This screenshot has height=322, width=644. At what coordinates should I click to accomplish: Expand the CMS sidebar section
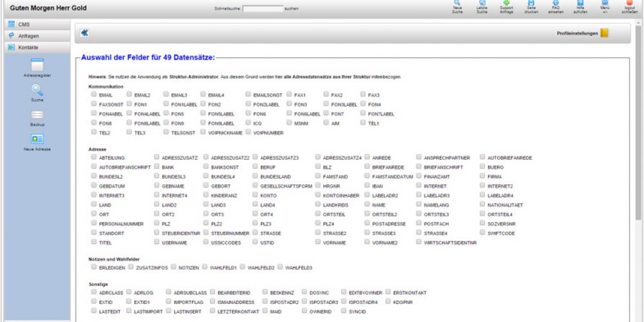click(x=35, y=24)
